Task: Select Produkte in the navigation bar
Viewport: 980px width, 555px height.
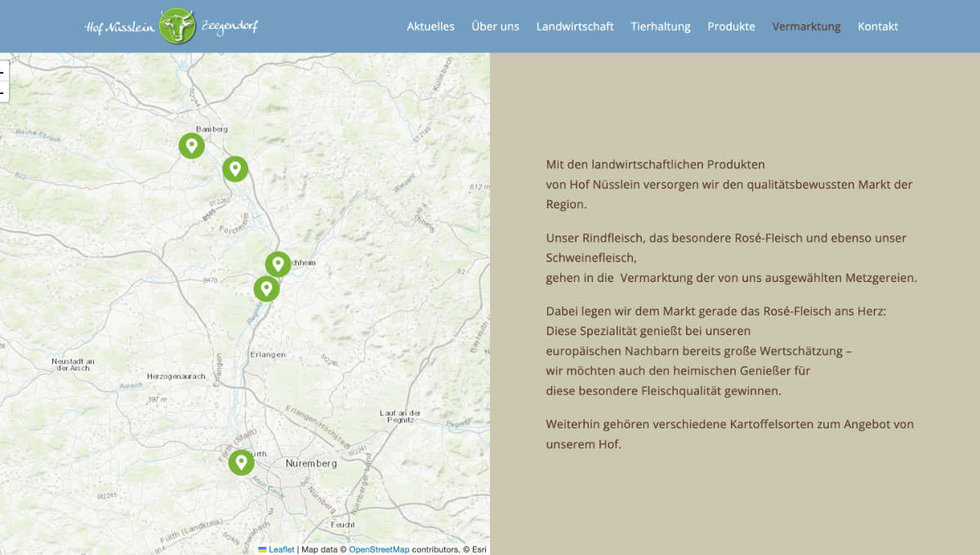Action: [731, 26]
